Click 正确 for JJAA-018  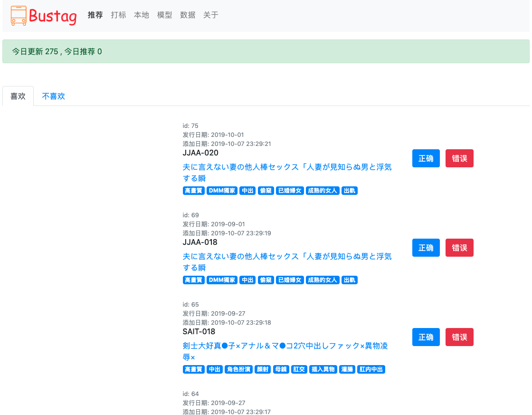pos(426,248)
